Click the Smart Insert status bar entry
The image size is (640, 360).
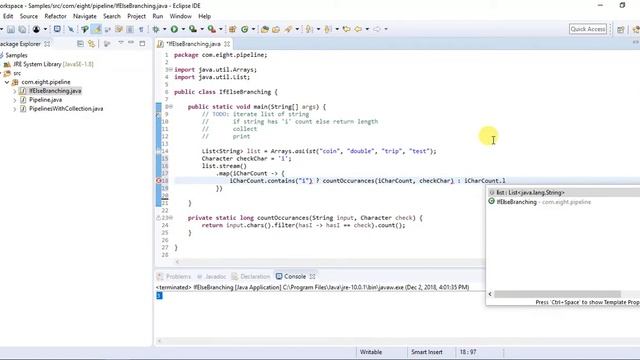point(427,352)
